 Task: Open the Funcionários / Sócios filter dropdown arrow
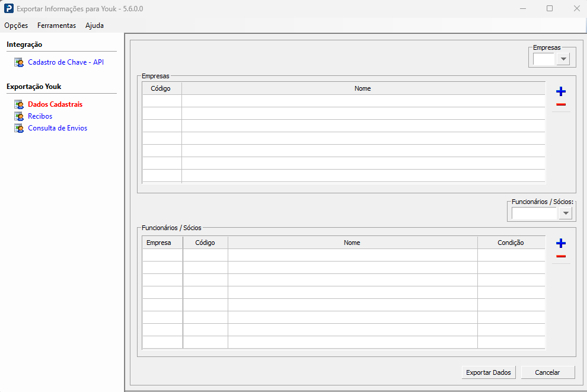point(566,213)
